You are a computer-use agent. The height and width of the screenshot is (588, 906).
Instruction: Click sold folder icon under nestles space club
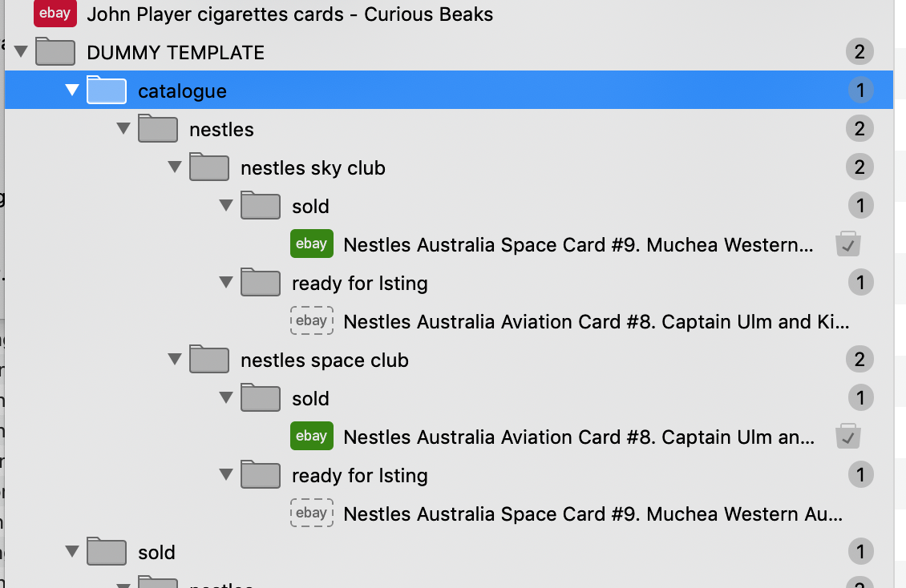(261, 397)
